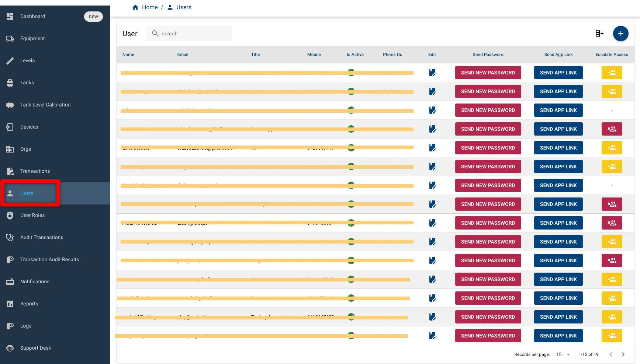The width and height of the screenshot is (640, 364).
Task: Click the Users breadcrumb link
Action: pyautogui.click(x=184, y=7)
